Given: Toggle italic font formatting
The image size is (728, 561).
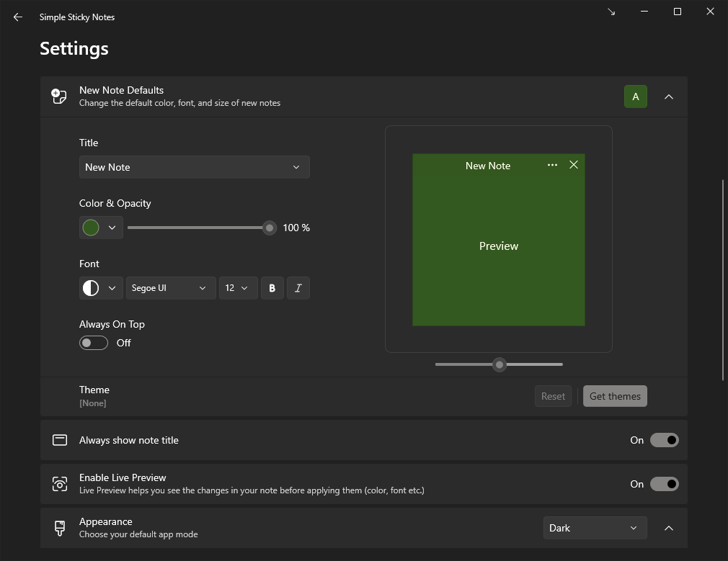Looking at the screenshot, I should coord(298,287).
